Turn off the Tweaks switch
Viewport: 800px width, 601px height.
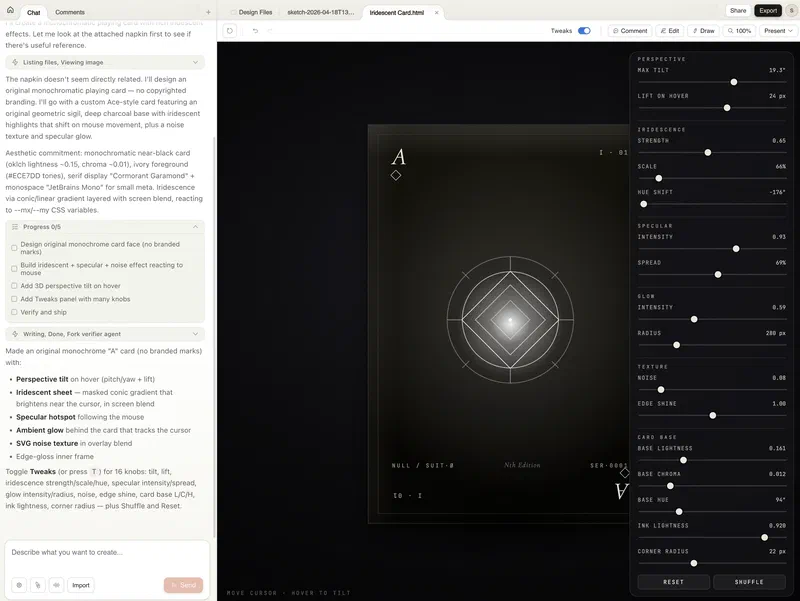[584, 31]
